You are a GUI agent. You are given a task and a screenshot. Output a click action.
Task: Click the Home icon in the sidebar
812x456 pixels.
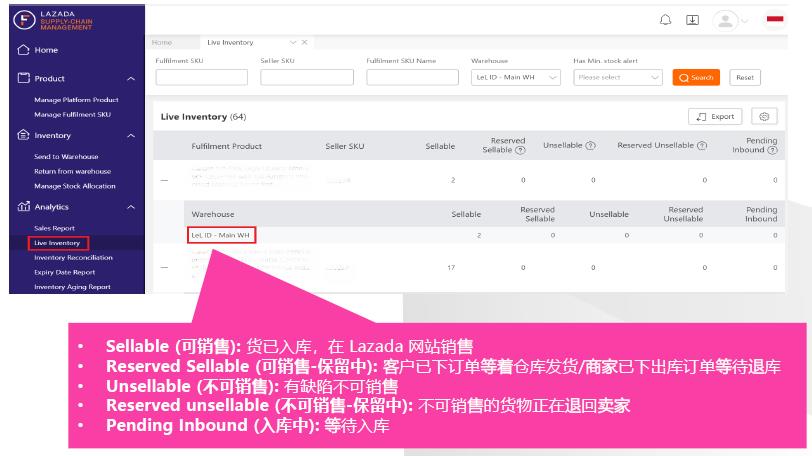pyautogui.click(x=23, y=50)
